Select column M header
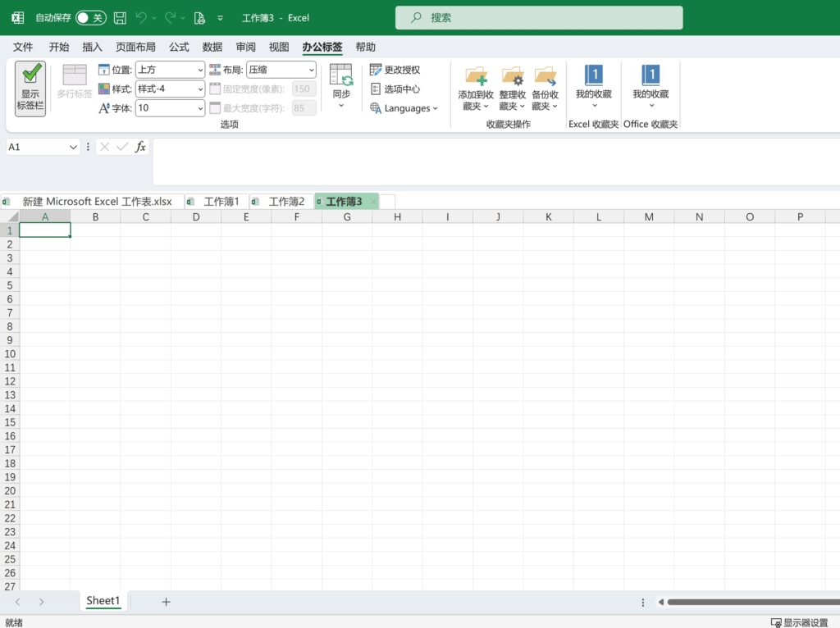This screenshot has width=840, height=628. [x=649, y=216]
